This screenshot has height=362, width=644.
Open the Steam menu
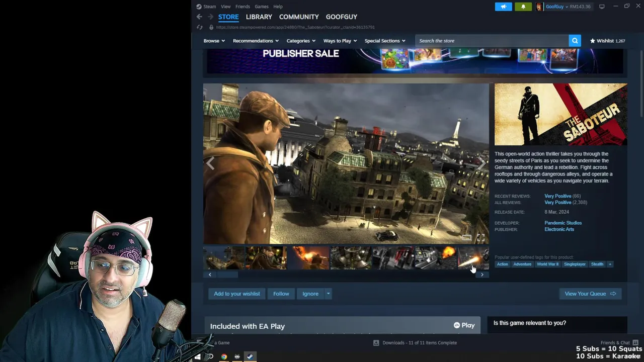[x=210, y=7]
